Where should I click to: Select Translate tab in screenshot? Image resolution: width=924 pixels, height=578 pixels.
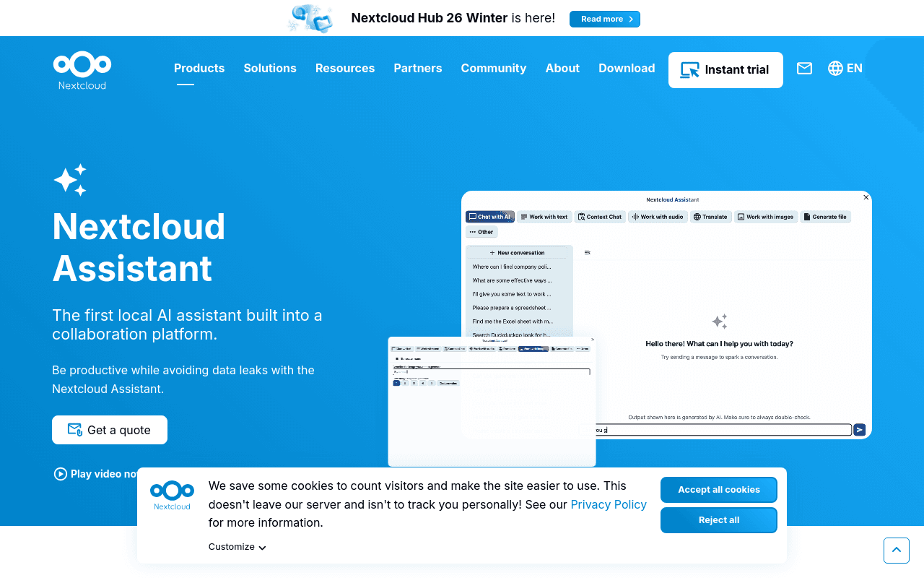[x=711, y=217]
